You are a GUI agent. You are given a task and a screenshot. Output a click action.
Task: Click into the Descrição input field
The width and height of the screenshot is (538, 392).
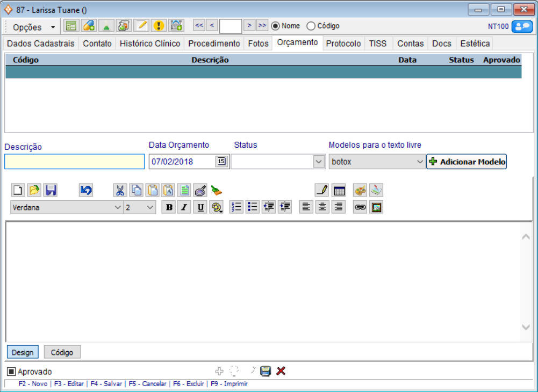tap(74, 162)
